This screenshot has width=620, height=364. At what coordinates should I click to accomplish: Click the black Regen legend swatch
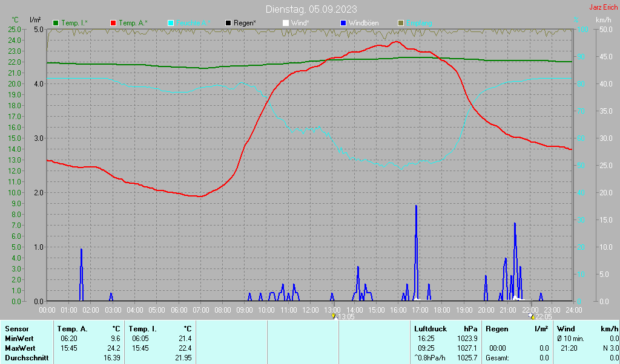[228, 24]
